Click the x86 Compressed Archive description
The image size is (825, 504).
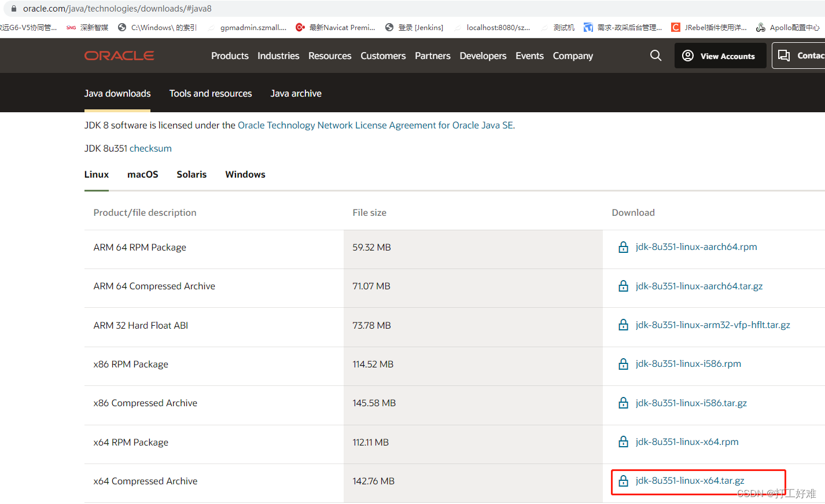[x=145, y=403]
